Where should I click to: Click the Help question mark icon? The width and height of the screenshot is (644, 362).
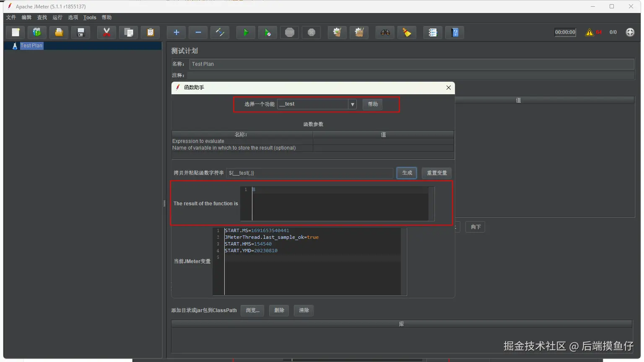pos(455,32)
